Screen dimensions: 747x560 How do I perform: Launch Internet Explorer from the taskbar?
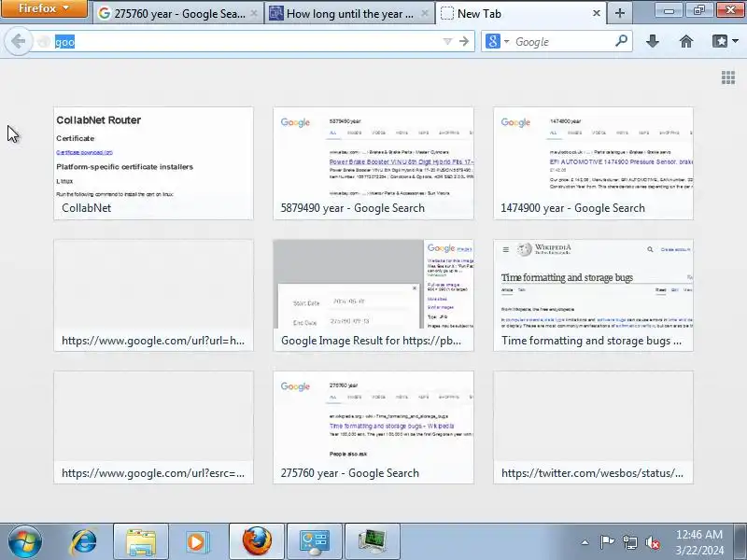click(84, 541)
